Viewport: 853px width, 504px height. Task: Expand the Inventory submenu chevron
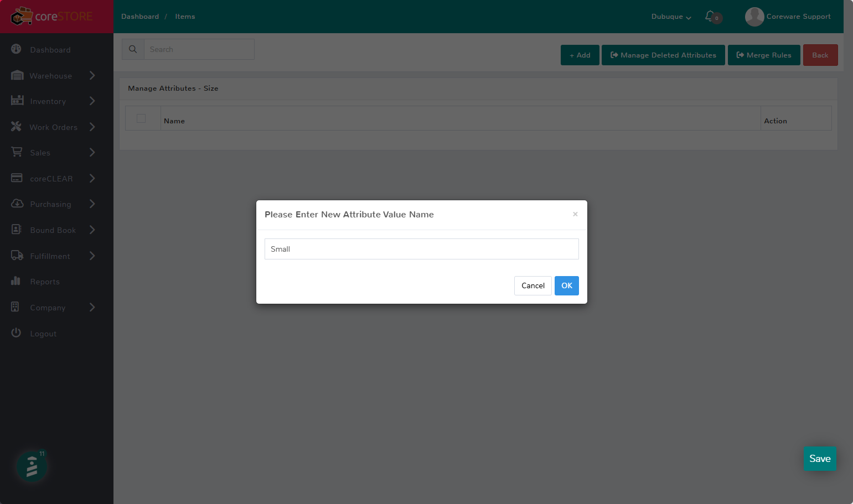(x=92, y=101)
